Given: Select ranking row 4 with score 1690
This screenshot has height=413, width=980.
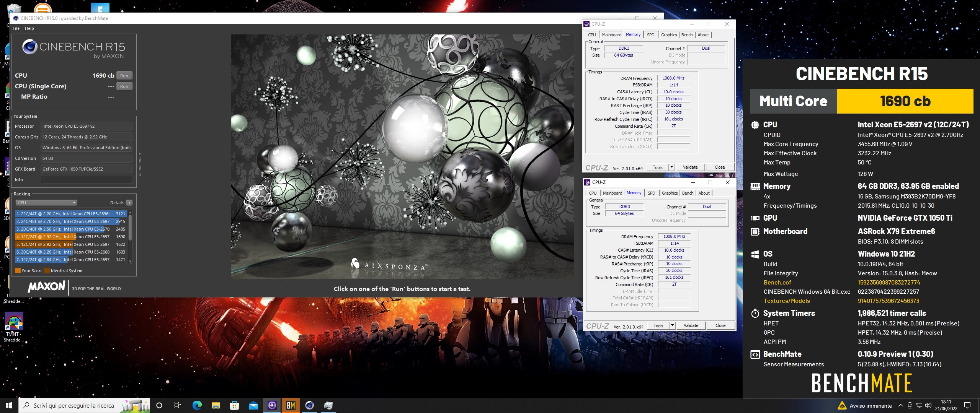Looking at the screenshot, I should (x=71, y=237).
